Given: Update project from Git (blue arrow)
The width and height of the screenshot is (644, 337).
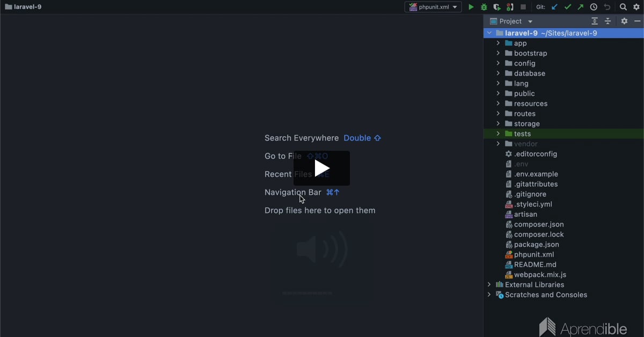Looking at the screenshot, I should point(555,7).
